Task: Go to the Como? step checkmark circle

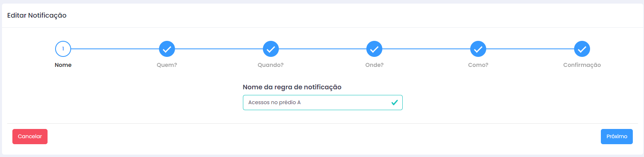Action: point(478,49)
